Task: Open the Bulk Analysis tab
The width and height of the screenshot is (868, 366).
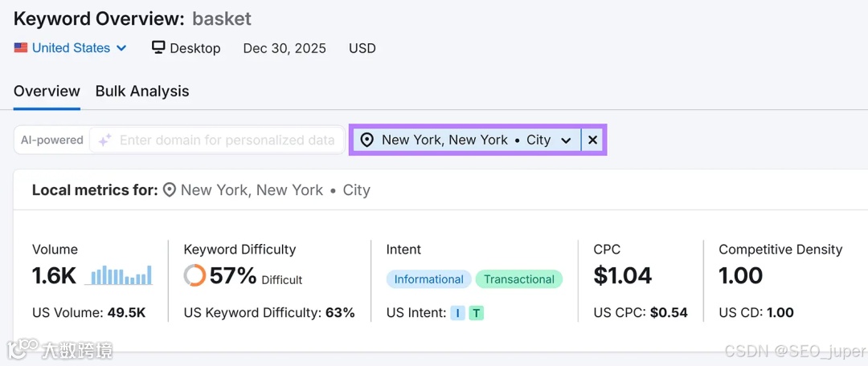Action: click(142, 91)
